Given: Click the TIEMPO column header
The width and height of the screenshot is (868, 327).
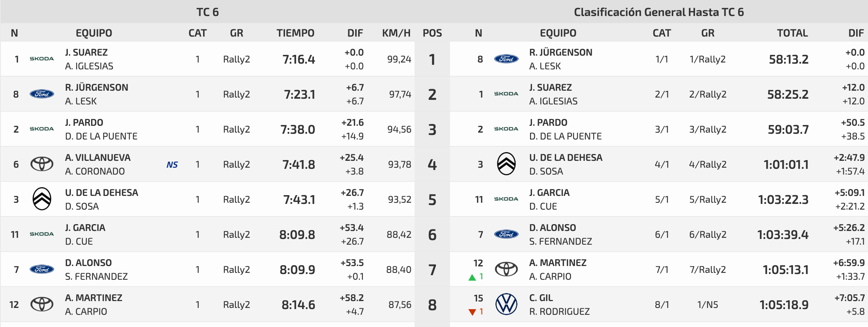Looking at the screenshot, I should click(x=295, y=33).
